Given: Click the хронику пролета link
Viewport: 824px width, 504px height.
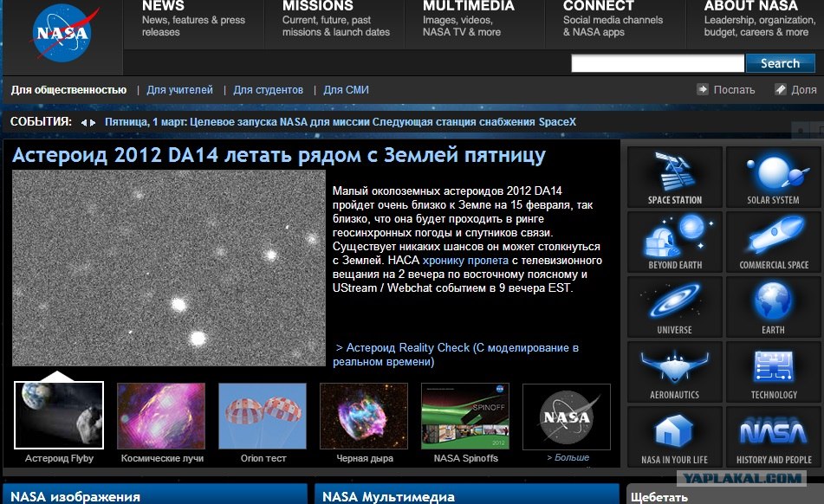Looking at the screenshot, I should tap(465, 261).
